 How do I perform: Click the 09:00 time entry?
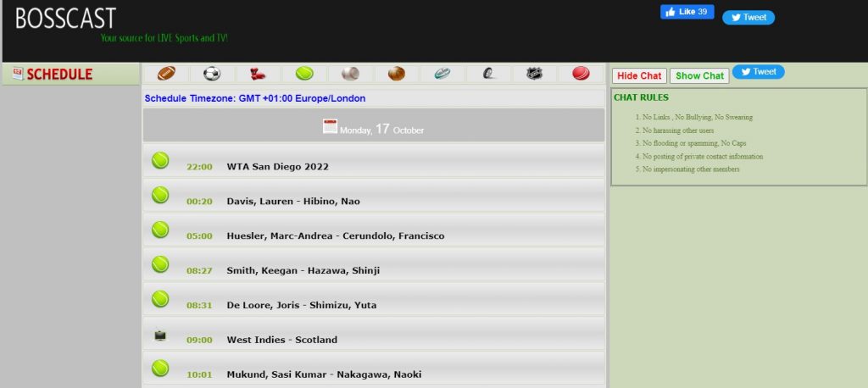pyautogui.click(x=199, y=340)
